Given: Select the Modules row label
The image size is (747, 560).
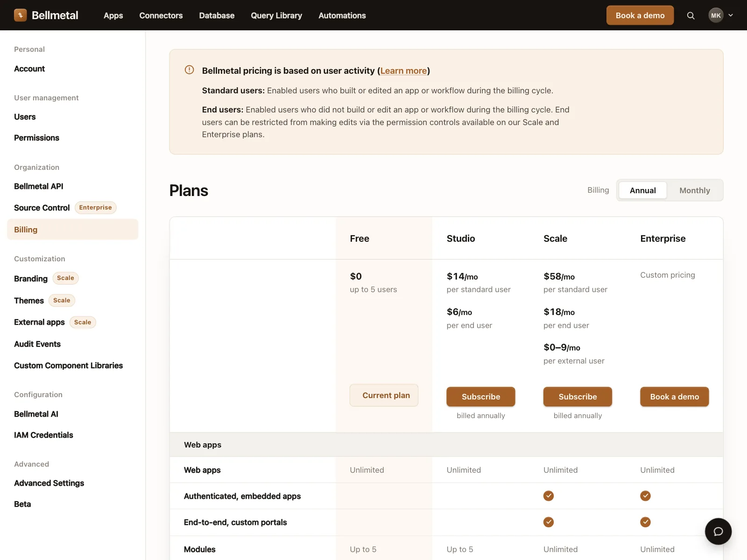Looking at the screenshot, I should click(x=200, y=549).
